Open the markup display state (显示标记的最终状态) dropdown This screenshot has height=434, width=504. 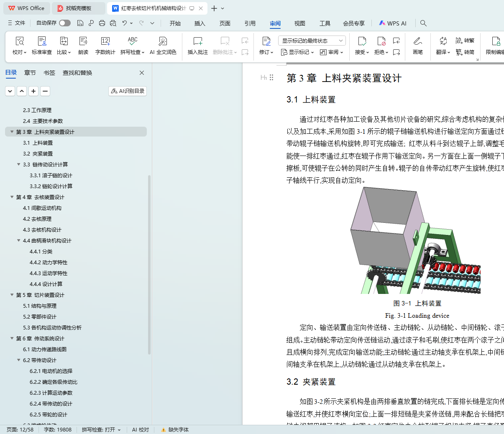312,41
